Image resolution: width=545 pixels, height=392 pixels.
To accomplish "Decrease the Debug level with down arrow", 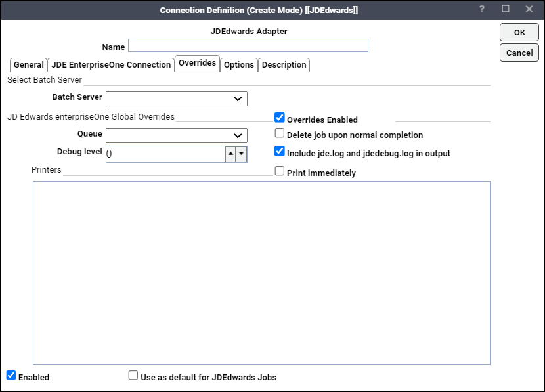I will 241,154.
